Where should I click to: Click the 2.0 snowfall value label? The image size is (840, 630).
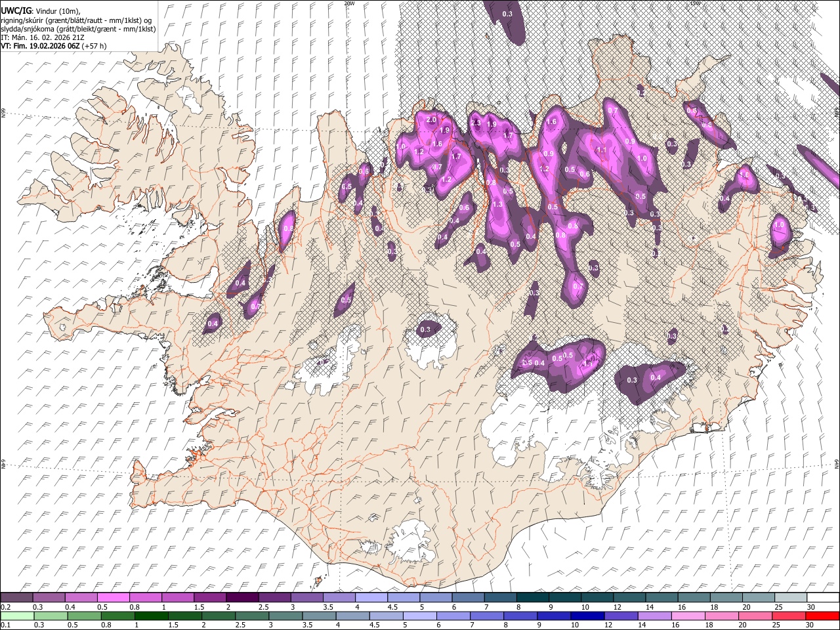pos(431,121)
